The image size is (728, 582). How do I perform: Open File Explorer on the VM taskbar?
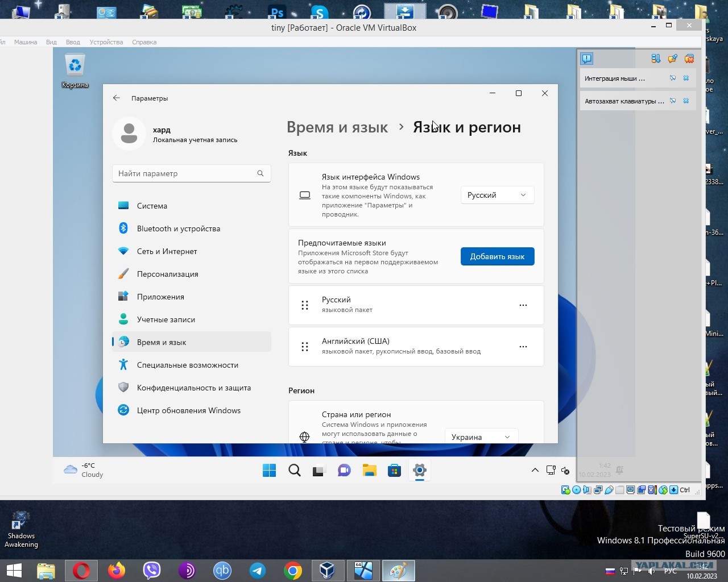370,470
